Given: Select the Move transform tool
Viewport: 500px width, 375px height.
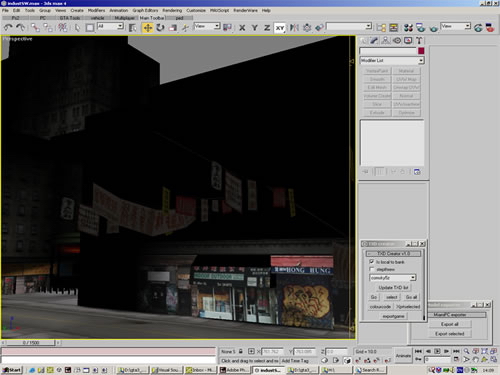Looking at the screenshot, I should pyautogui.click(x=148, y=28).
